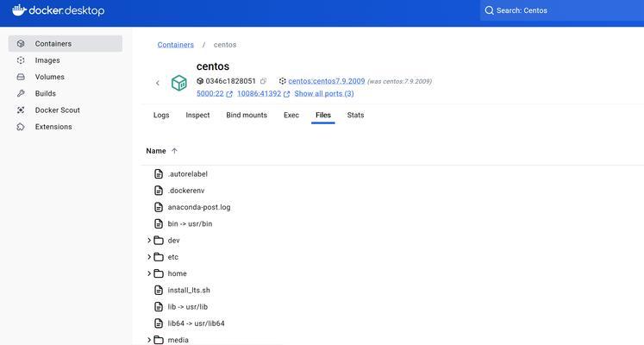Select the lib -> usr/lib entry
644x345 pixels.
tap(188, 307)
